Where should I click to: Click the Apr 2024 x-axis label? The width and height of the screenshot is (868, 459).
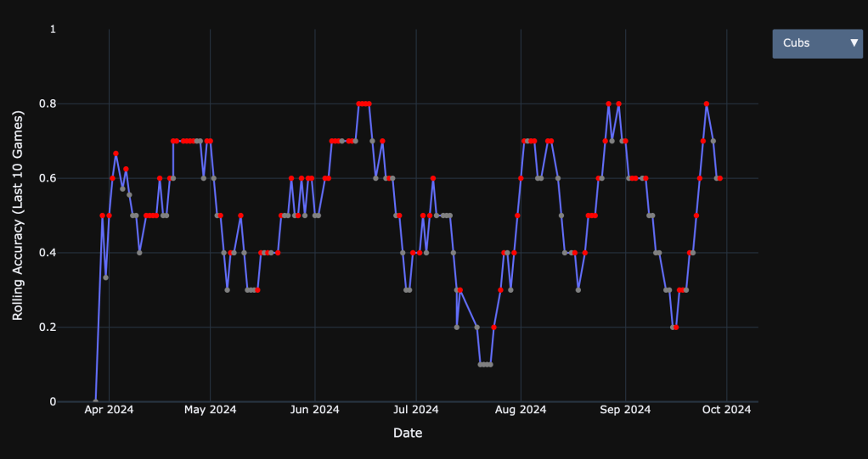[109, 410]
